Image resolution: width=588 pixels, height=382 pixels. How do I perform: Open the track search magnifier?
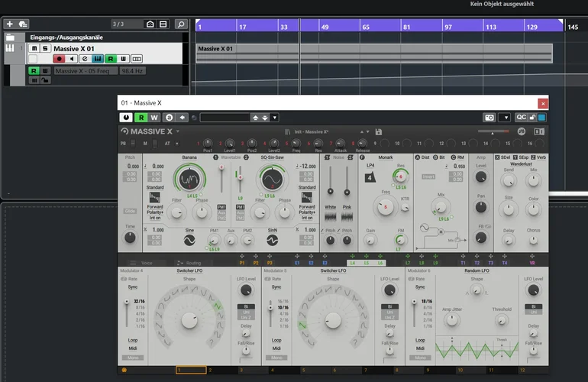click(180, 24)
